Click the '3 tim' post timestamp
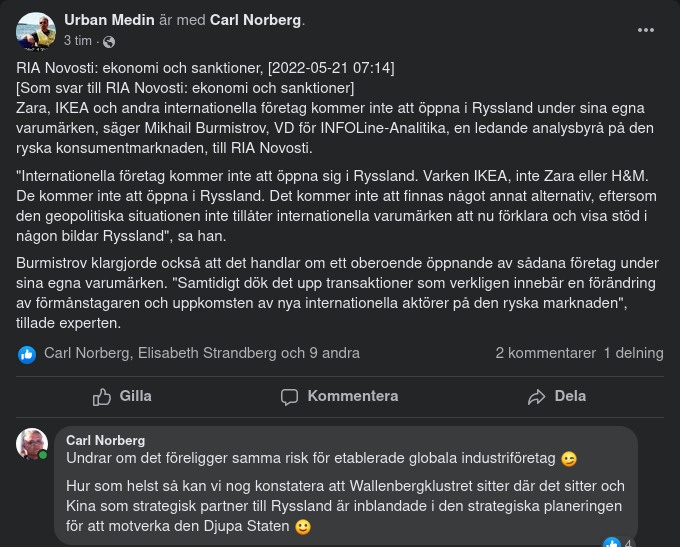This screenshot has width=680, height=547. coord(77,41)
